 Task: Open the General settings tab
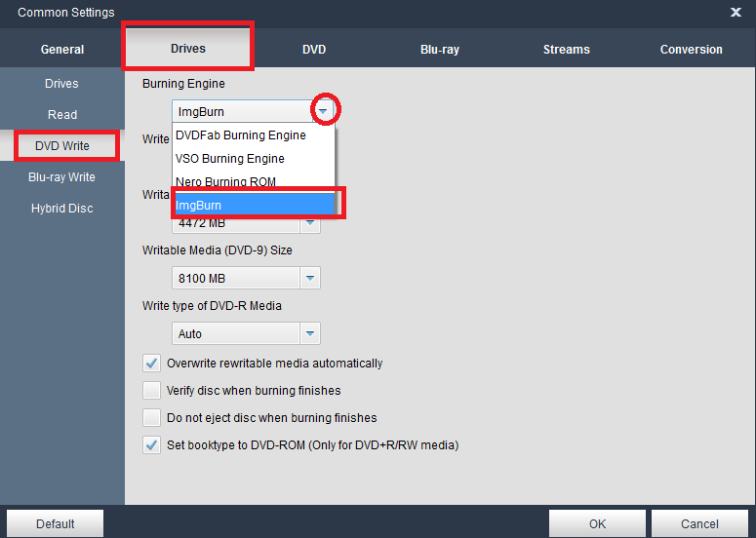point(62,49)
